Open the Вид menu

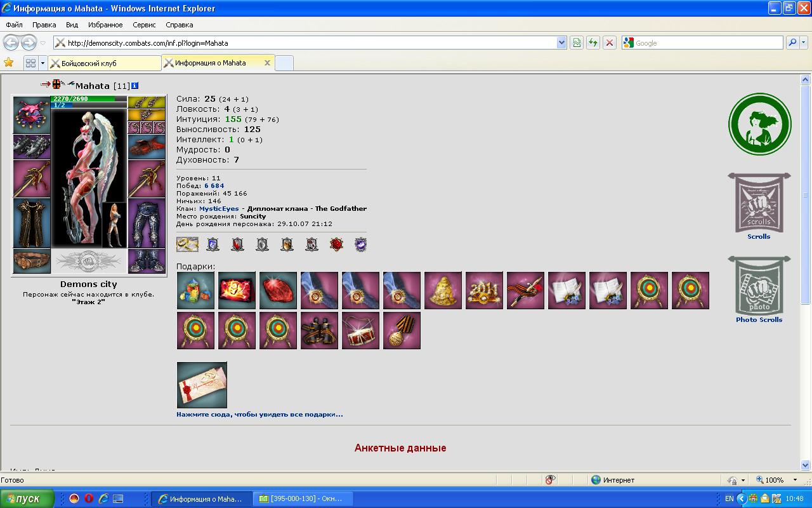click(x=72, y=25)
